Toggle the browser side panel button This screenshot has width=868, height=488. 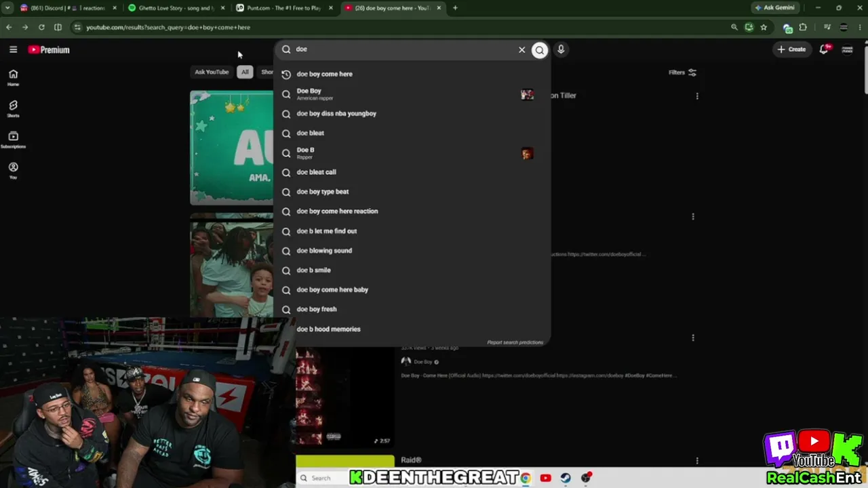coord(58,27)
